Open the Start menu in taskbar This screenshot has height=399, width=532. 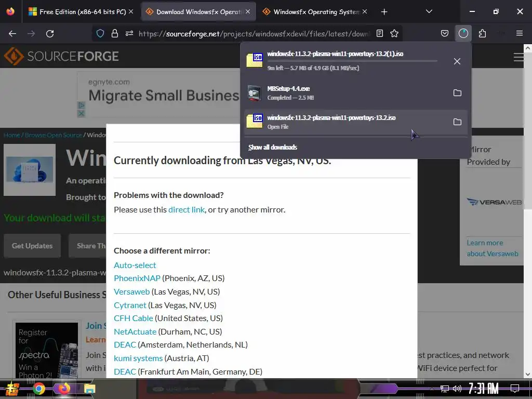click(x=11, y=389)
